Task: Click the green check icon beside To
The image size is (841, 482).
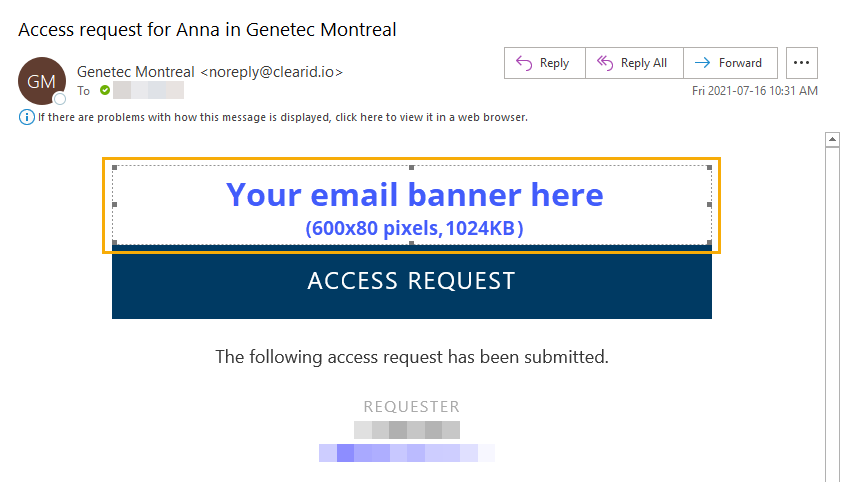Action: tap(104, 90)
